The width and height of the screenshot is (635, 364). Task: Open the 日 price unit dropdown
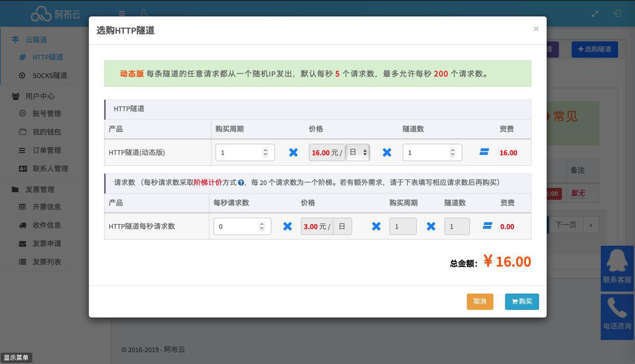pos(358,152)
